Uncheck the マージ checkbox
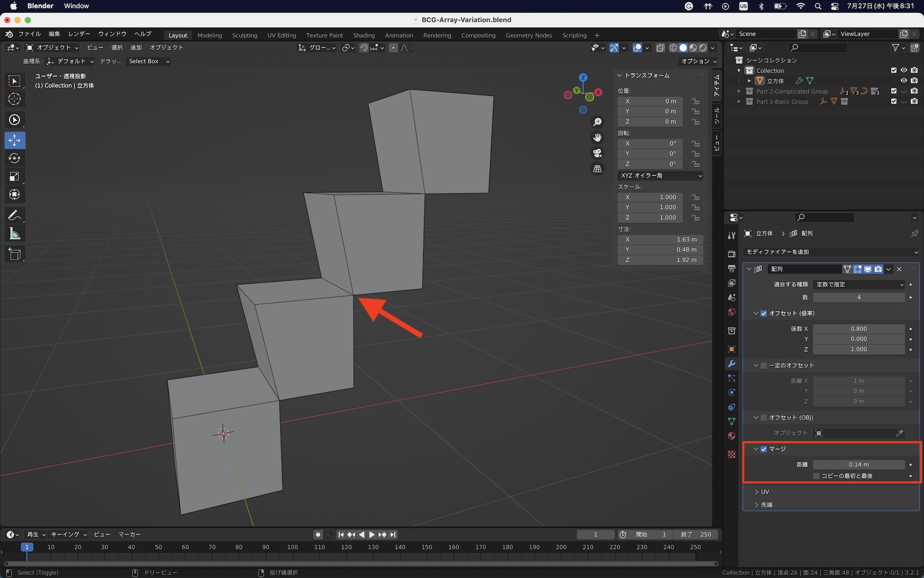Screen dimensions: 924x578 click(x=764, y=449)
